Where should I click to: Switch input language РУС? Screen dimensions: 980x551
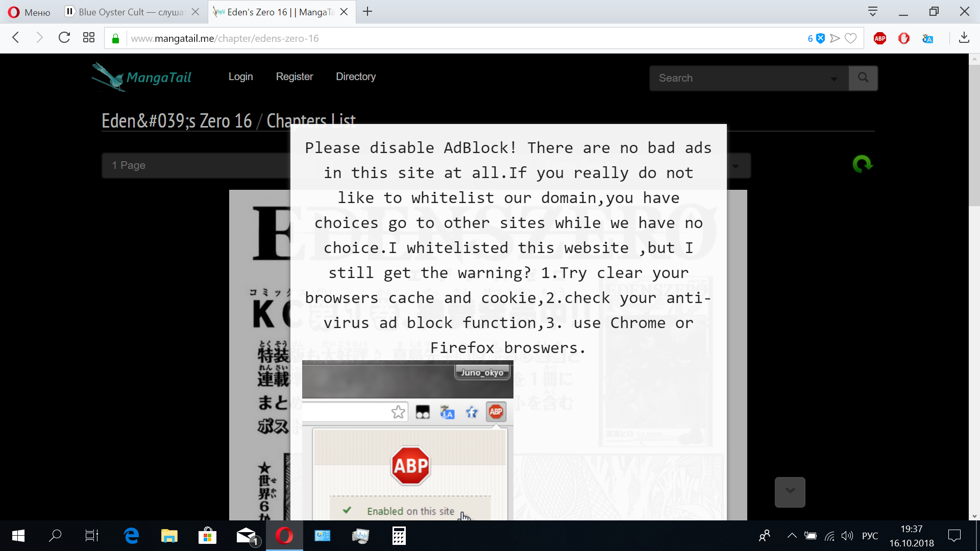coord(870,536)
